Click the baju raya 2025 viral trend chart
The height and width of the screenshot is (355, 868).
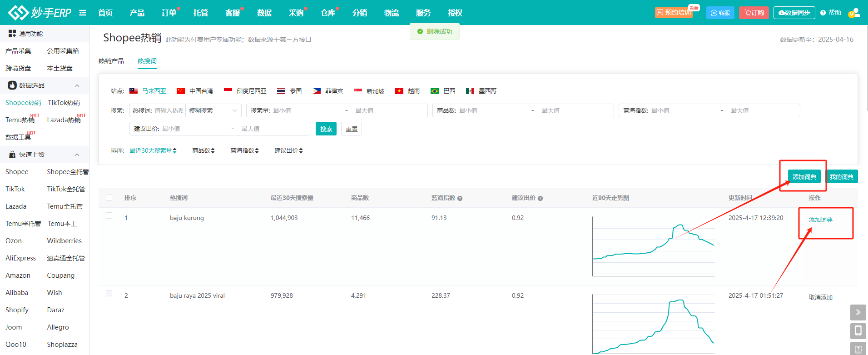(654, 324)
